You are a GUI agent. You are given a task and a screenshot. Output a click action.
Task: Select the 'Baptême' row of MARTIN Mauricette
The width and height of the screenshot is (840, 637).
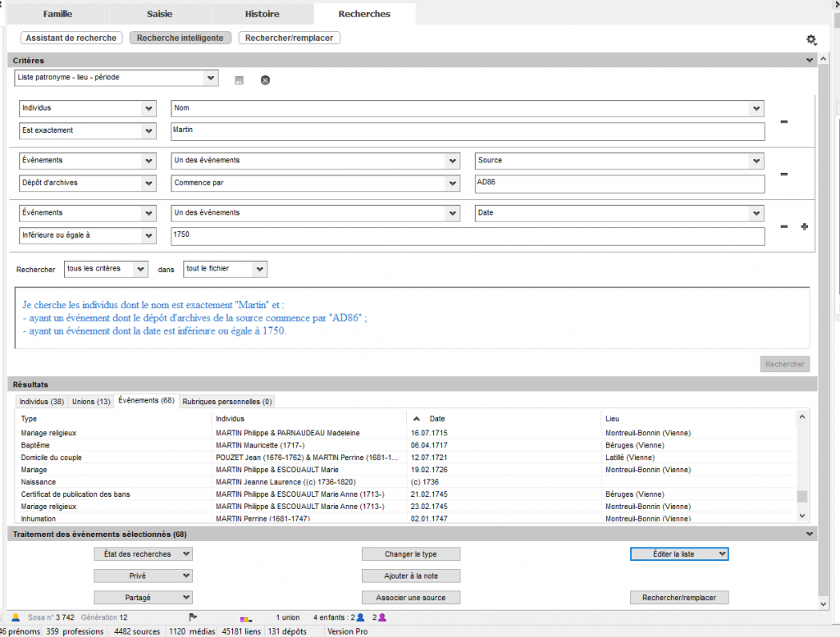point(407,445)
